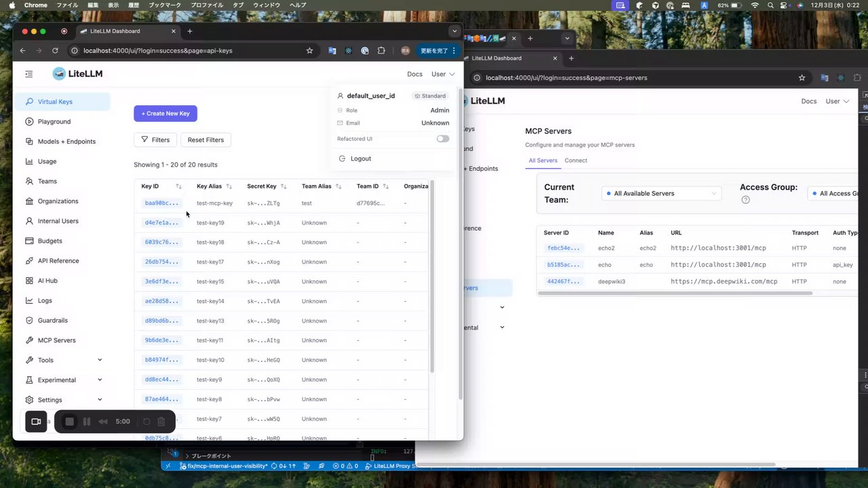The height and width of the screenshot is (488, 868).
Task: Click the recorder camera icon
Action: click(x=37, y=422)
